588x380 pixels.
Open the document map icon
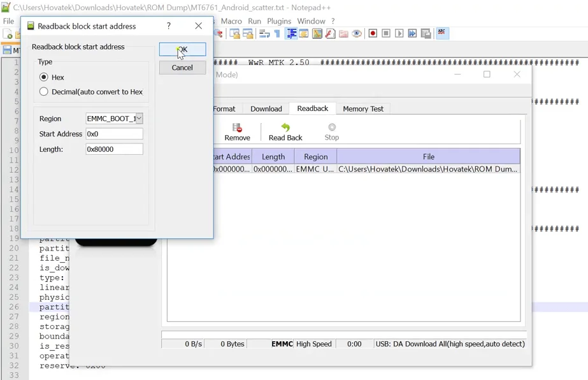pyautogui.click(x=317, y=34)
